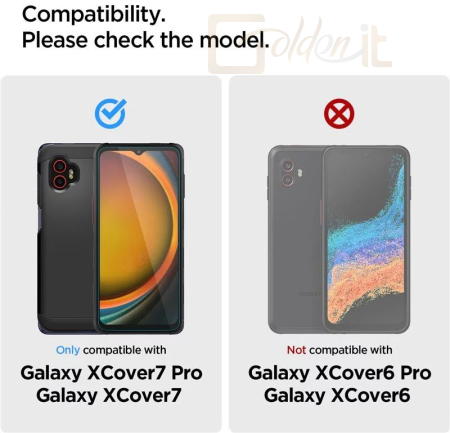450x433 pixels.
Task: Click the 'Galaxy XCover7 Pro' text
Action: (x=111, y=373)
